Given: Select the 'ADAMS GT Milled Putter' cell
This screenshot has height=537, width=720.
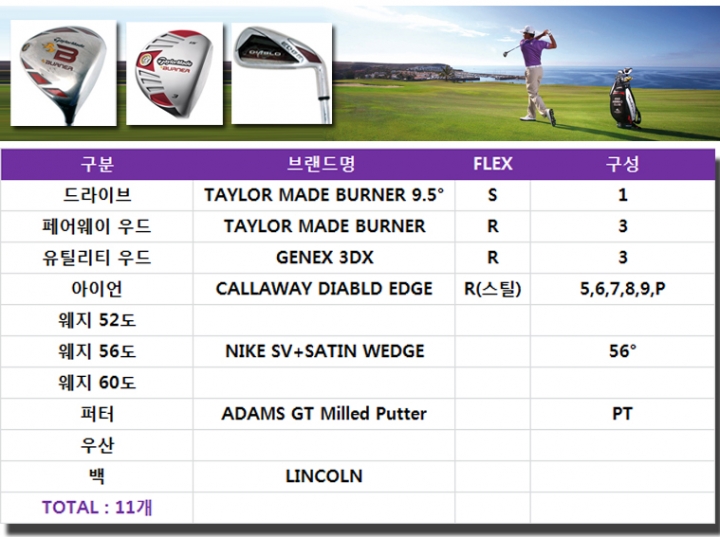Looking at the screenshot, I should click(x=324, y=414).
